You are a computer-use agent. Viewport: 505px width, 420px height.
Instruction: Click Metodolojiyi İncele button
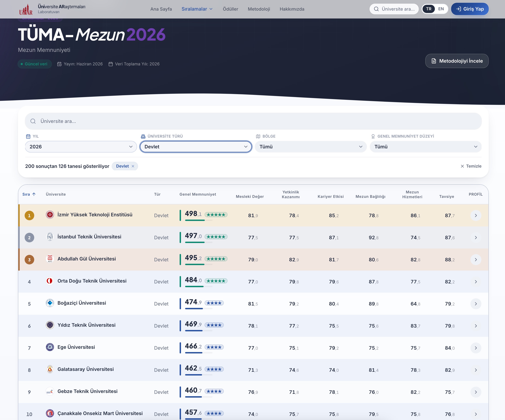pyautogui.click(x=457, y=61)
